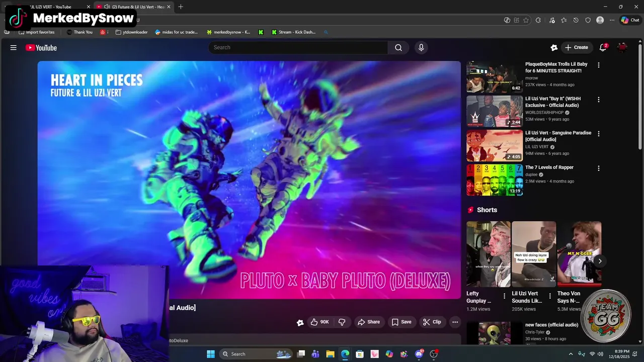Screen dimensions: 644x362
Task: Play Lil Uzi Vert Buy It thumbnail
Action: click(x=495, y=111)
